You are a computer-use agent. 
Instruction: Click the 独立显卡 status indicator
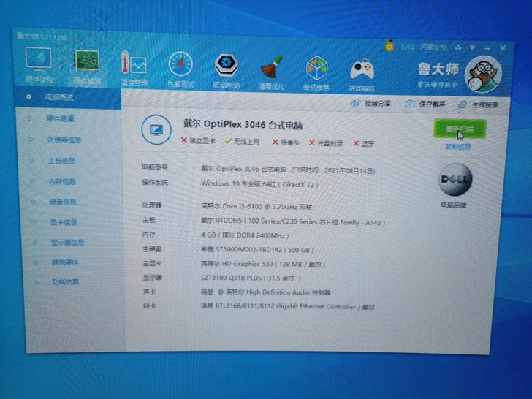click(x=198, y=140)
